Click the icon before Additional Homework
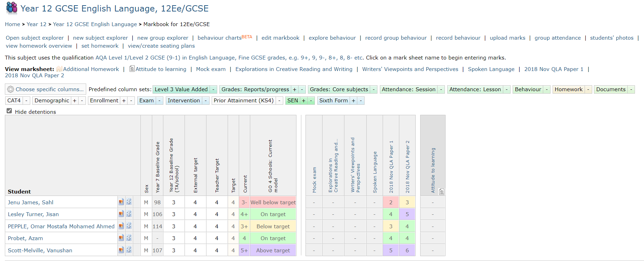 pos(59,69)
